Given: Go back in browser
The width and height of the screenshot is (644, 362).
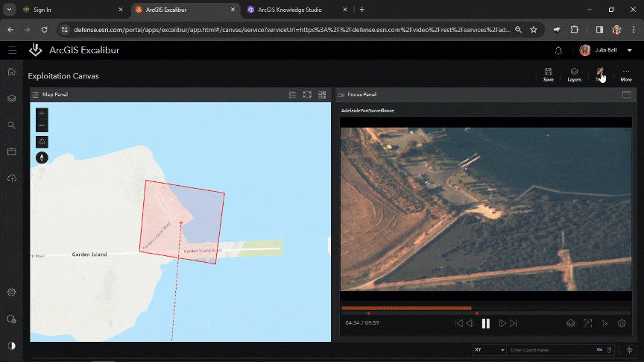Looking at the screenshot, I should (10, 30).
